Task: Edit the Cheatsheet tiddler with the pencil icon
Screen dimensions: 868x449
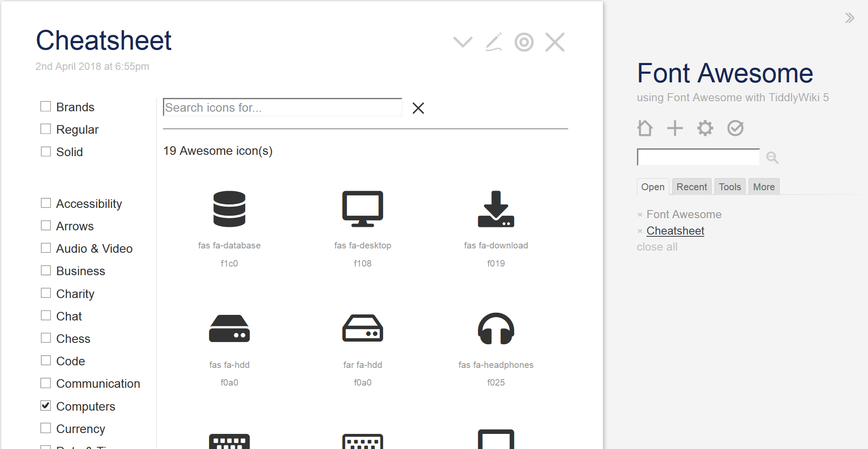Action: point(494,42)
